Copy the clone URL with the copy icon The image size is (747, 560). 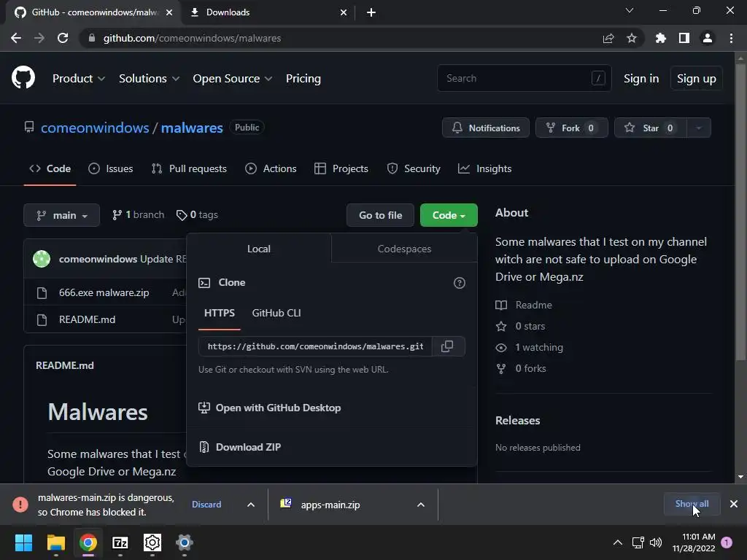(447, 346)
